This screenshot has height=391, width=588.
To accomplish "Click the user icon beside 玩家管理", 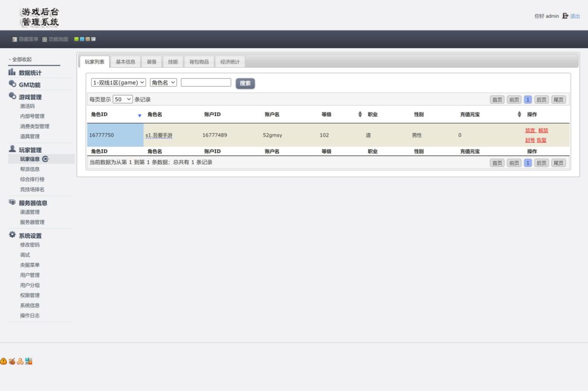I will tap(12, 149).
